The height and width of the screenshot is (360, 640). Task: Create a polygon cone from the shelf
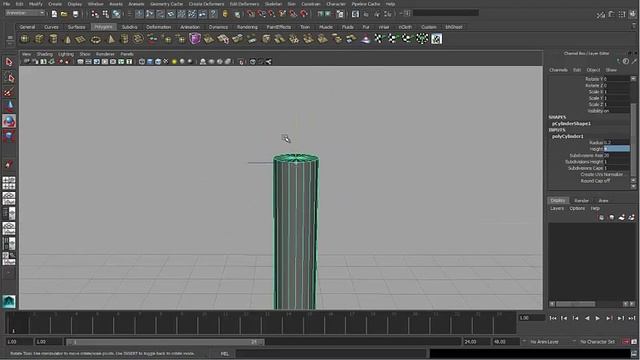tap(68, 39)
